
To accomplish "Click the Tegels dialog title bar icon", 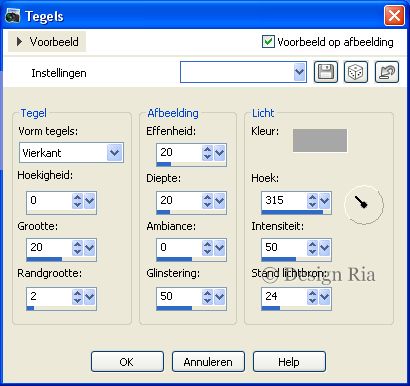I will pos(12,16).
